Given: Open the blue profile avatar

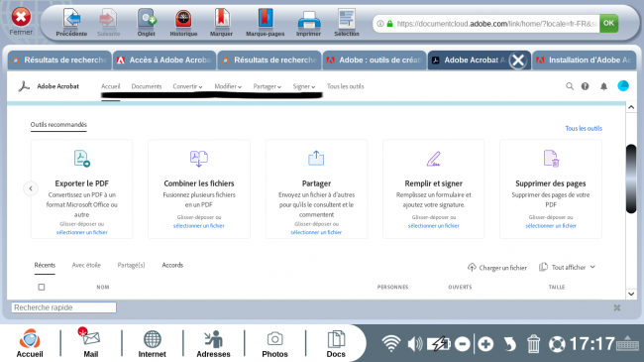Looking at the screenshot, I should click(x=623, y=85).
